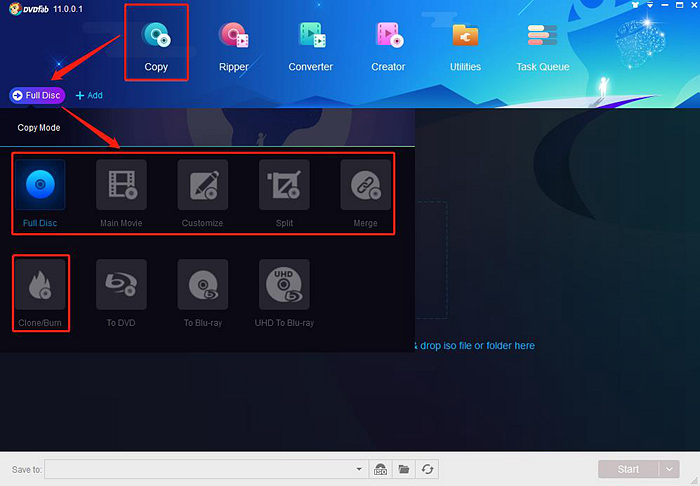The height and width of the screenshot is (486, 700).
Task: Open the Converter module
Action: [311, 46]
